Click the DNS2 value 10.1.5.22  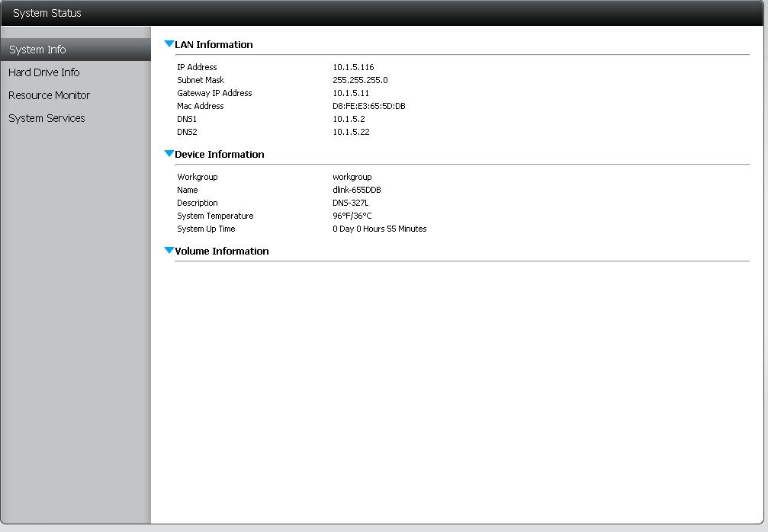coord(351,132)
